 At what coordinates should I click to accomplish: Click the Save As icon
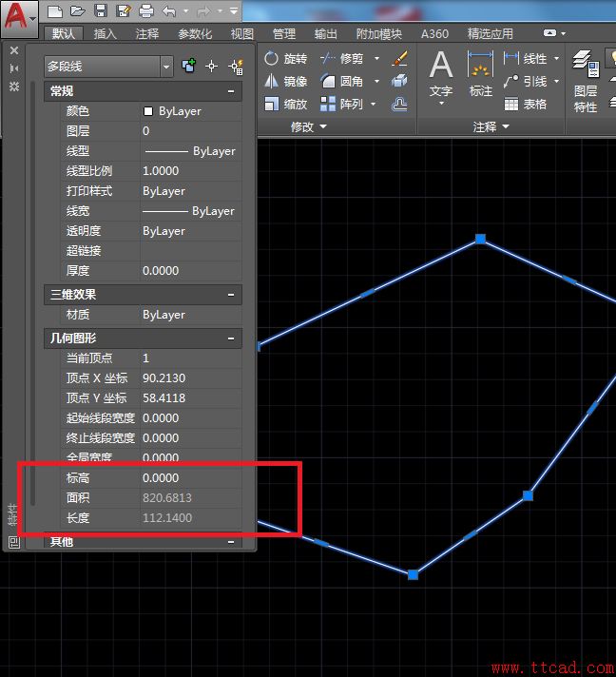[x=124, y=11]
